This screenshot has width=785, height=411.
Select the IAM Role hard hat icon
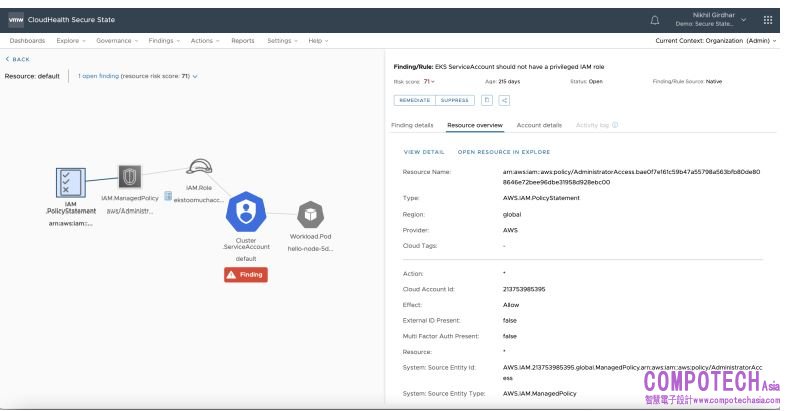click(199, 167)
